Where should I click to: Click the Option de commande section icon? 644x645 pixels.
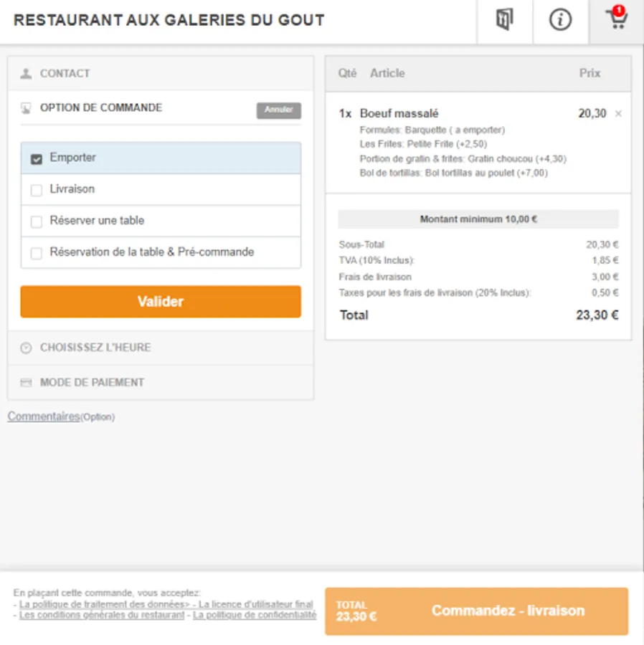(27, 109)
